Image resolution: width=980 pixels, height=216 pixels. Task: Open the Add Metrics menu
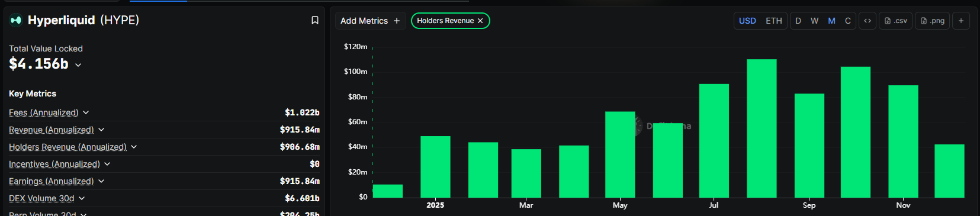(x=370, y=21)
